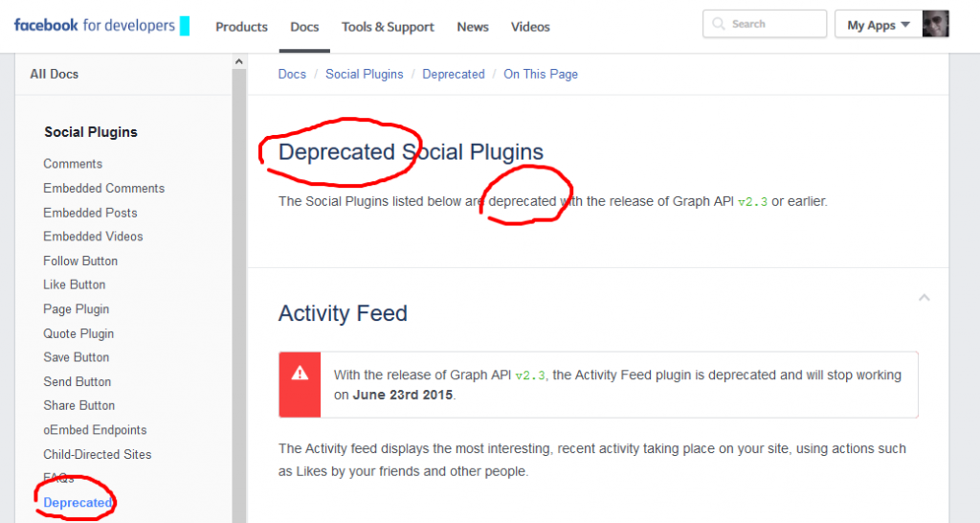Open Tools & Support menu
Image resolution: width=980 pixels, height=523 pixels.
coord(388,27)
